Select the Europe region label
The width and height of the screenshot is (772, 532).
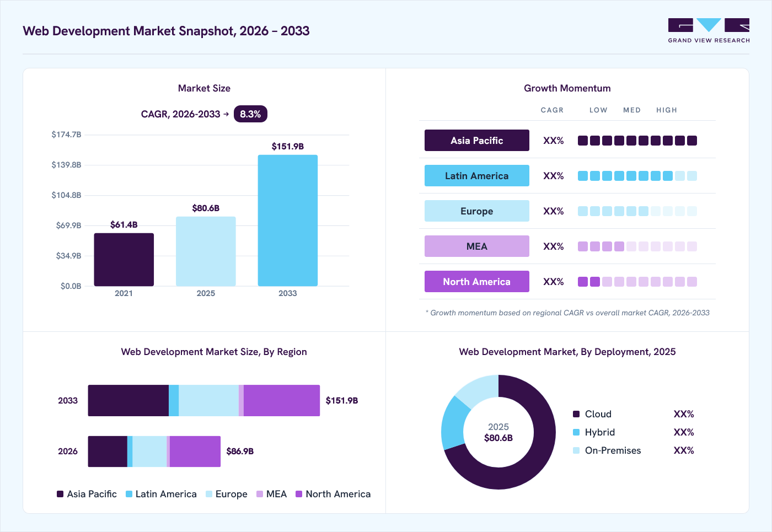(477, 211)
